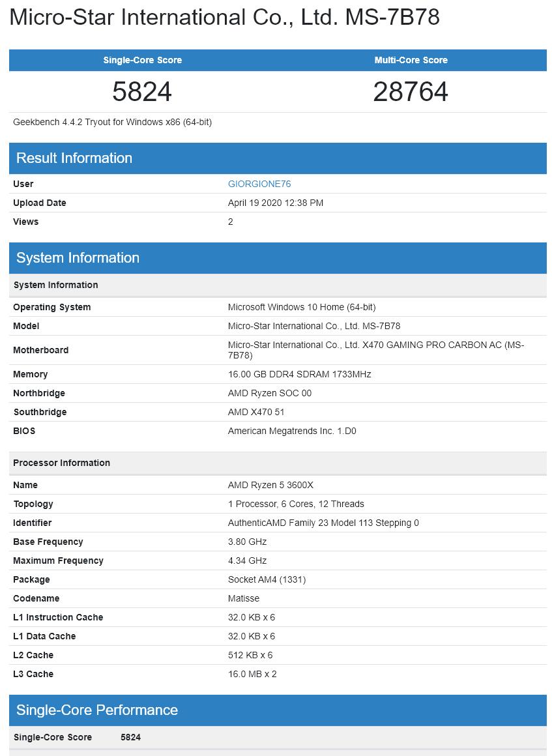This screenshot has height=756, width=552.
Task: Click the Result Information section header
Action: coord(74,158)
